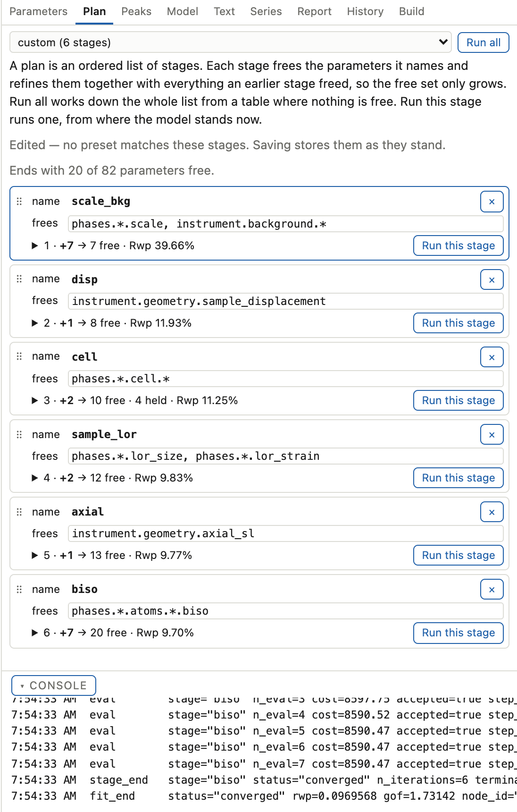Open the Peaks tab
Screen dimensions: 517x812
point(136,11)
